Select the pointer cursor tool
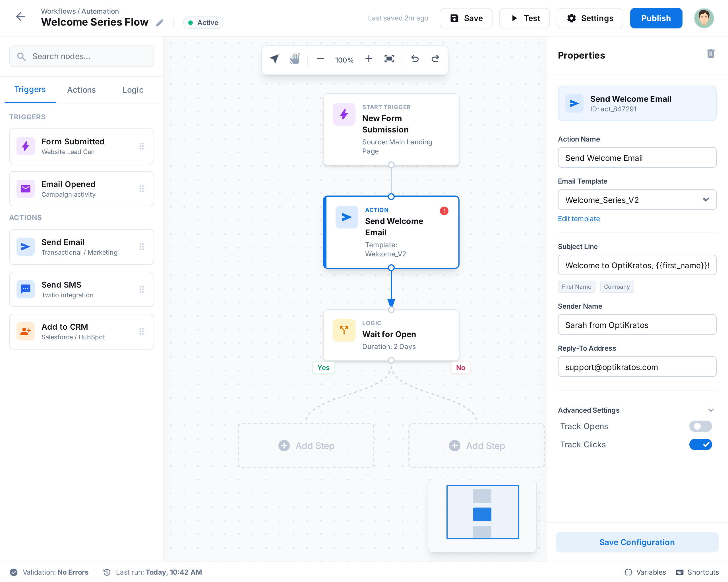 point(274,59)
